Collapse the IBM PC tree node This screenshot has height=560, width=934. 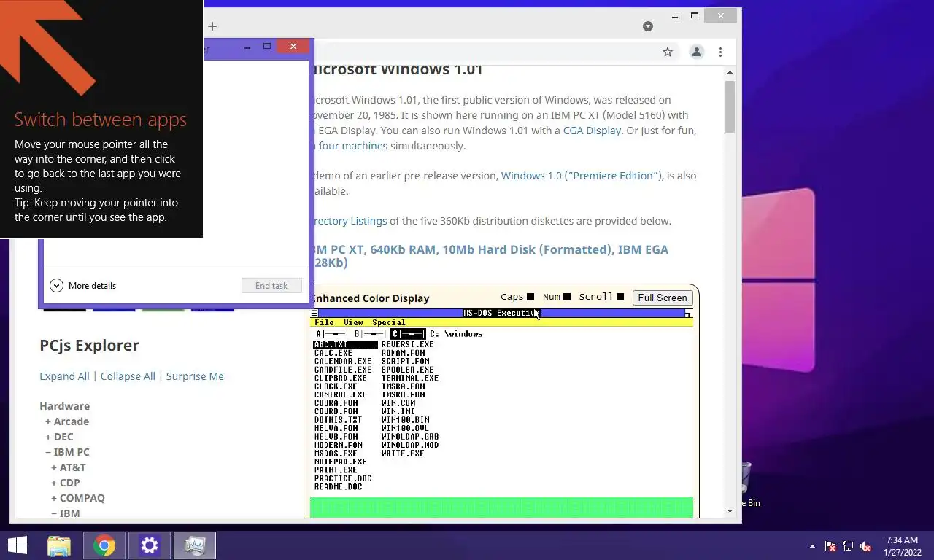(x=67, y=452)
